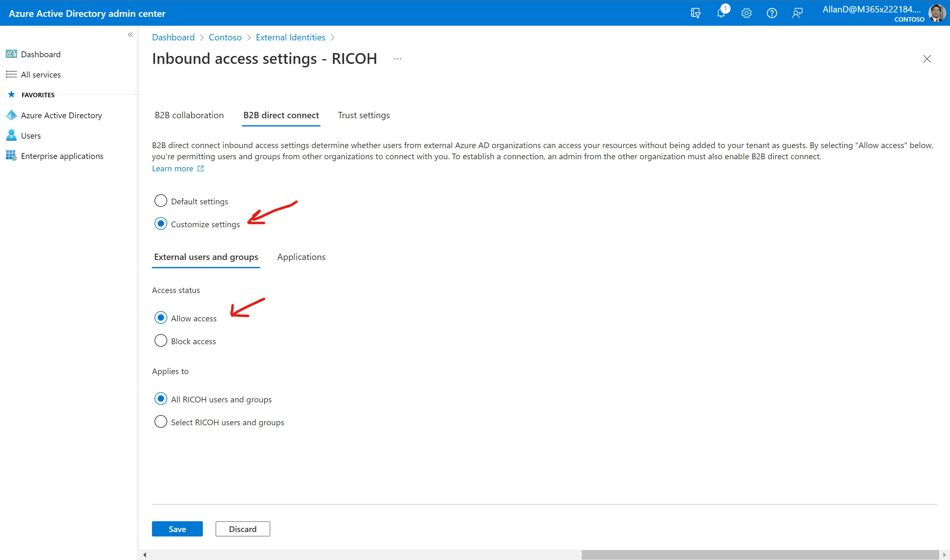Open the Applications tab

301,257
